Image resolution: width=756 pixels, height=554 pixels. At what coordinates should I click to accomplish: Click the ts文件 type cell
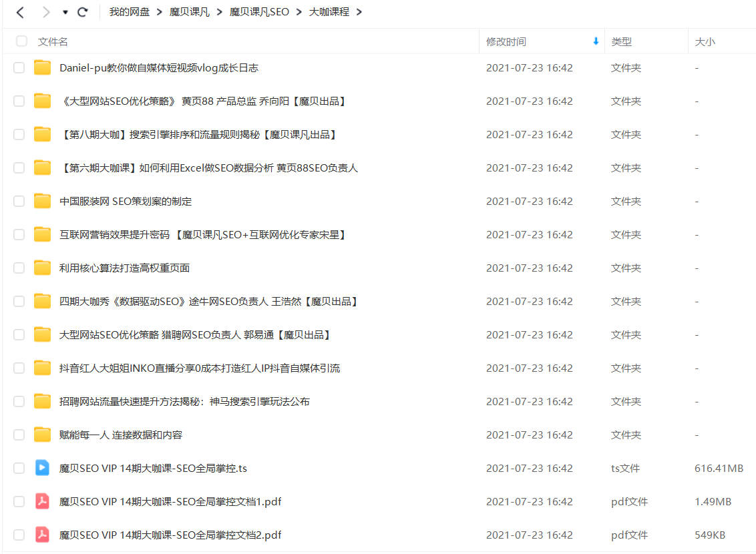(x=625, y=469)
